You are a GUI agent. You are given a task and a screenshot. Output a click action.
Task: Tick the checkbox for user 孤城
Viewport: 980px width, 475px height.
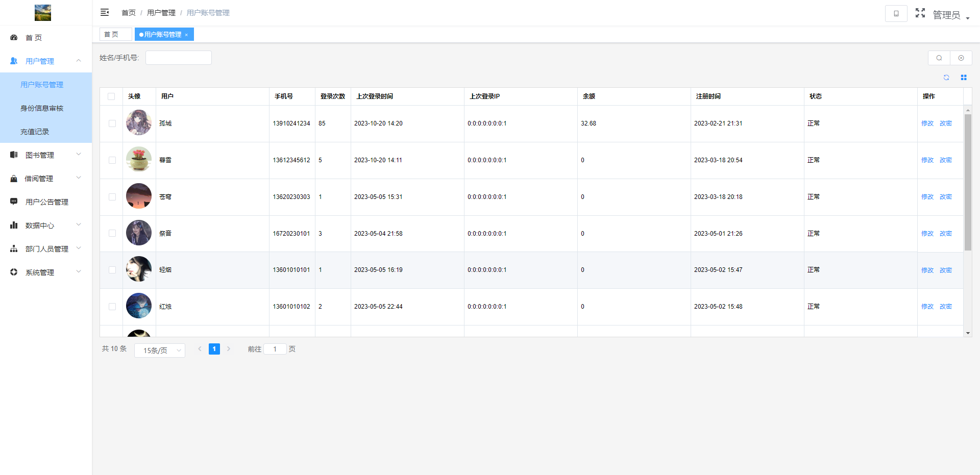112,123
